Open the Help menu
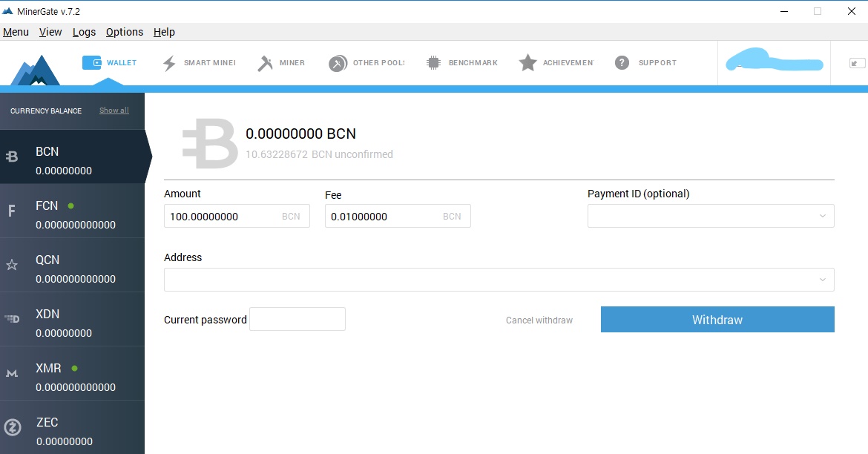This screenshot has height=454, width=868. point(164,32)
